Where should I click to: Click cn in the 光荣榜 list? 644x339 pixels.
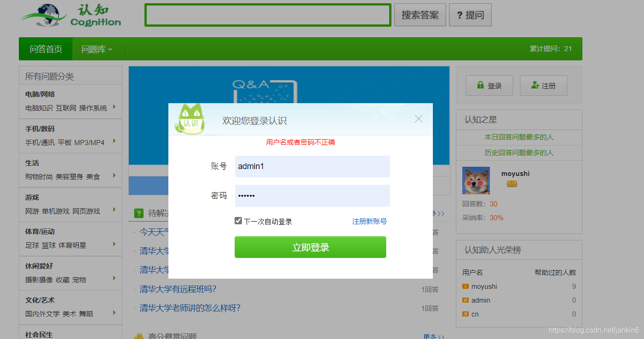click(x=475, y=314)
